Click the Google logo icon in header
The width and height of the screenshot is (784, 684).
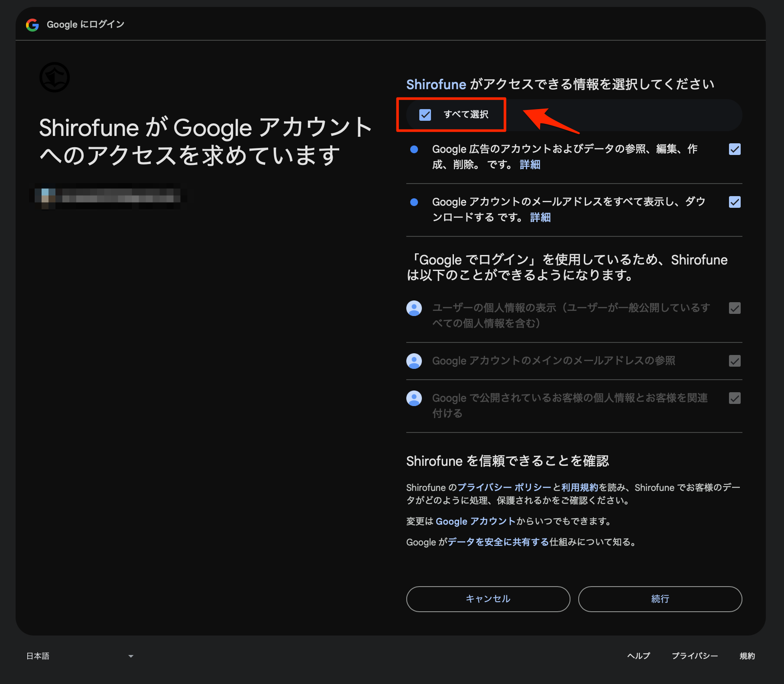click(32, 25)
